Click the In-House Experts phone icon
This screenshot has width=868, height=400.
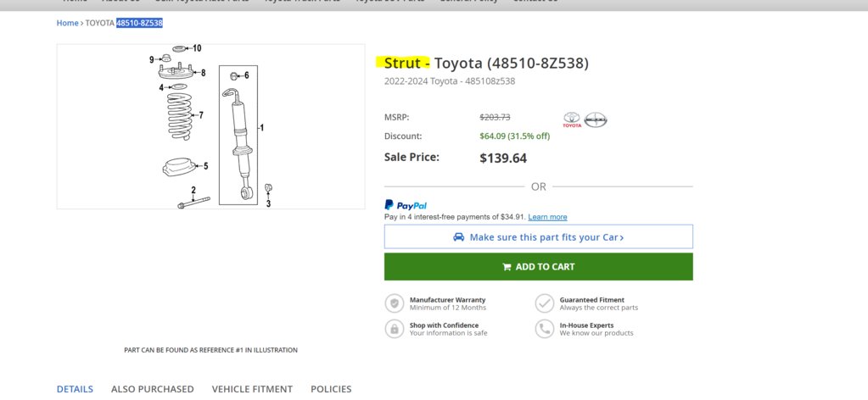pos(545,329)
